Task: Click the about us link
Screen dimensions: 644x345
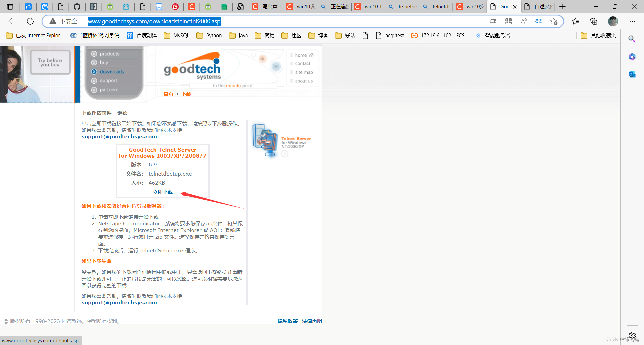Action: 304,81
